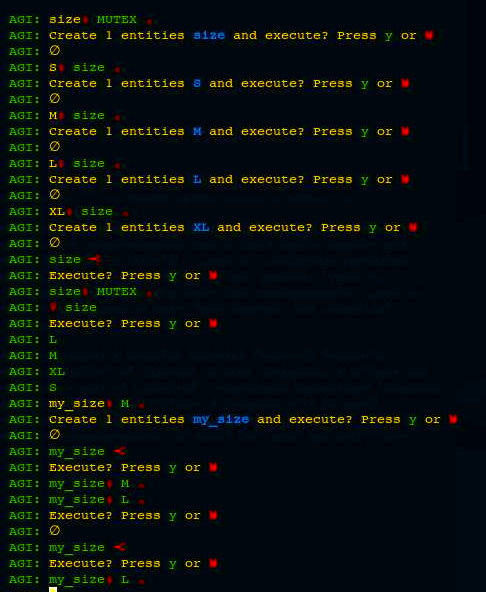The height and width of the screenshot is (592, 486).
Task: Click 'Execute?' prompt below red-block 'size' line
Action: [x=80, y=323]
